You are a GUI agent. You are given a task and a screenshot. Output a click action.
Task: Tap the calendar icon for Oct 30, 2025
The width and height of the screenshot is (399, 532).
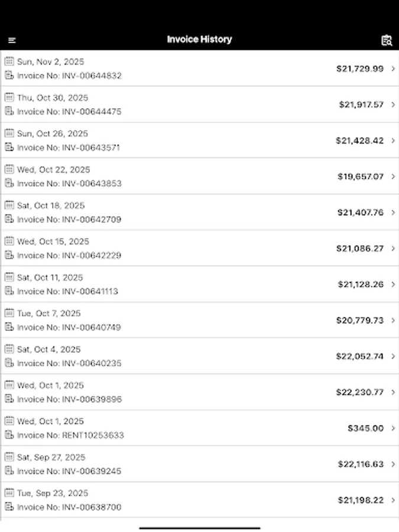9,98
